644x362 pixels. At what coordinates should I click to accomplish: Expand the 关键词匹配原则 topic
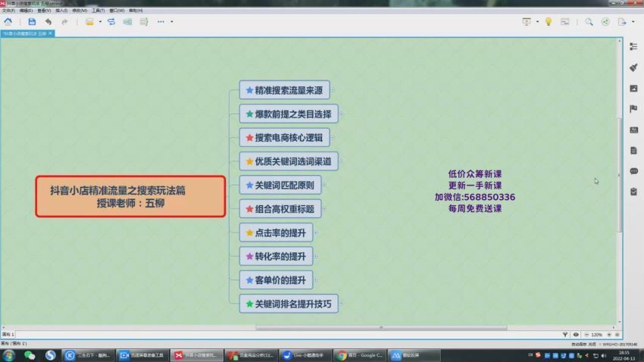[324, 185]
